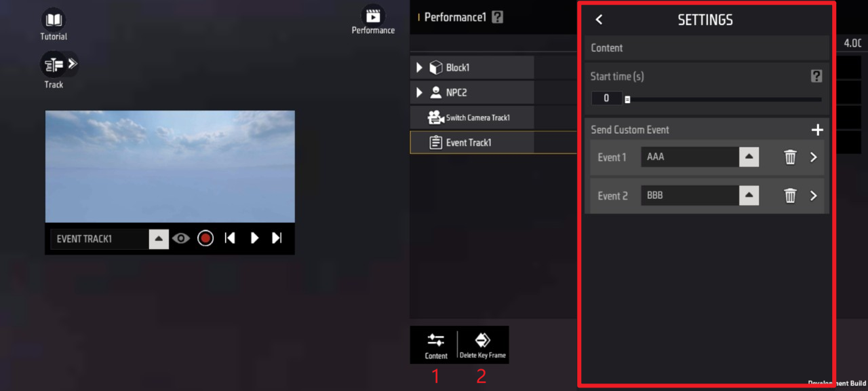Click the Start time slider handle
Screen dimensions: 868x391
tap(627, 99)
